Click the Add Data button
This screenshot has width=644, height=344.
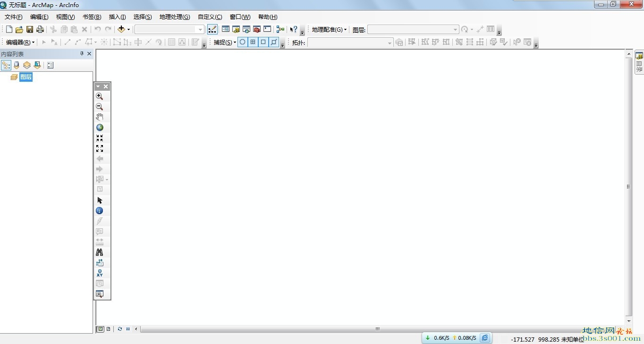click(121, 29)
